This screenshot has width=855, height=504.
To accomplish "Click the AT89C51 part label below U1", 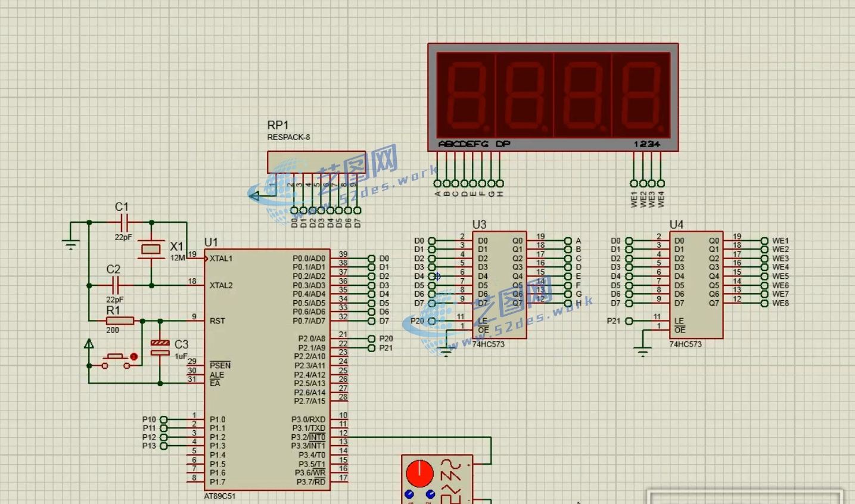I will pos(220,496).
